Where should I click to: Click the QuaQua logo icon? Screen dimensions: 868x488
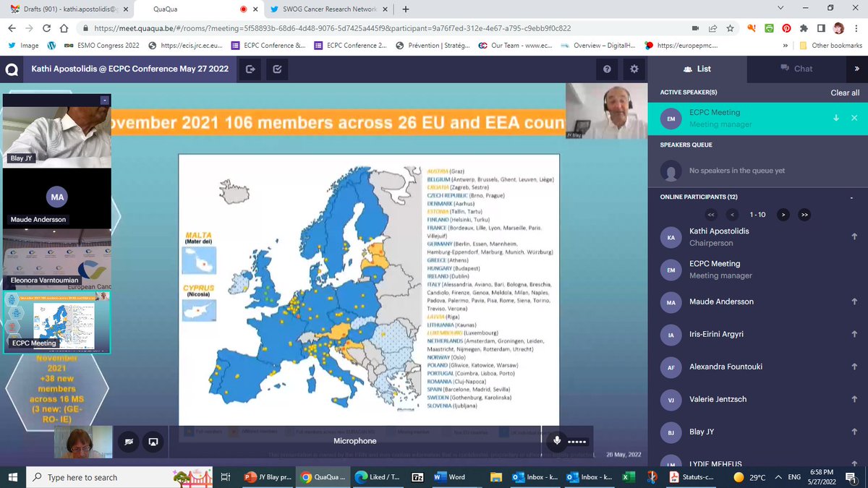pos(12,70)
